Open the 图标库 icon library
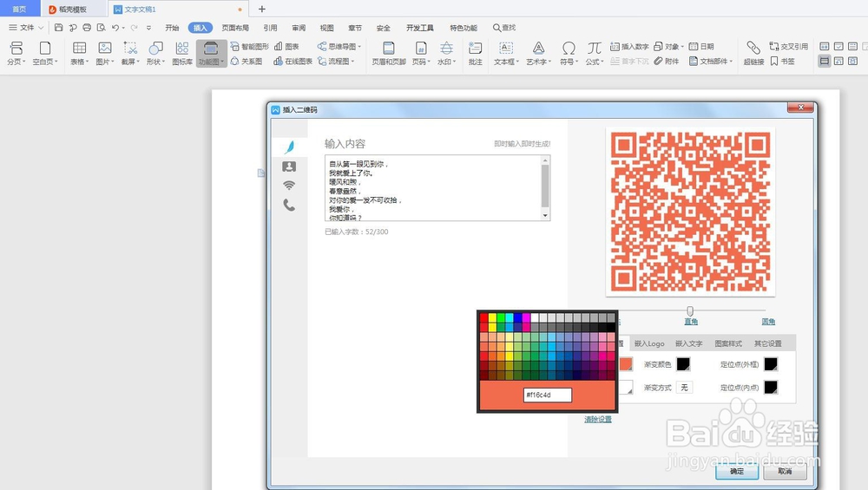868x490 pixels. point(182,53)
